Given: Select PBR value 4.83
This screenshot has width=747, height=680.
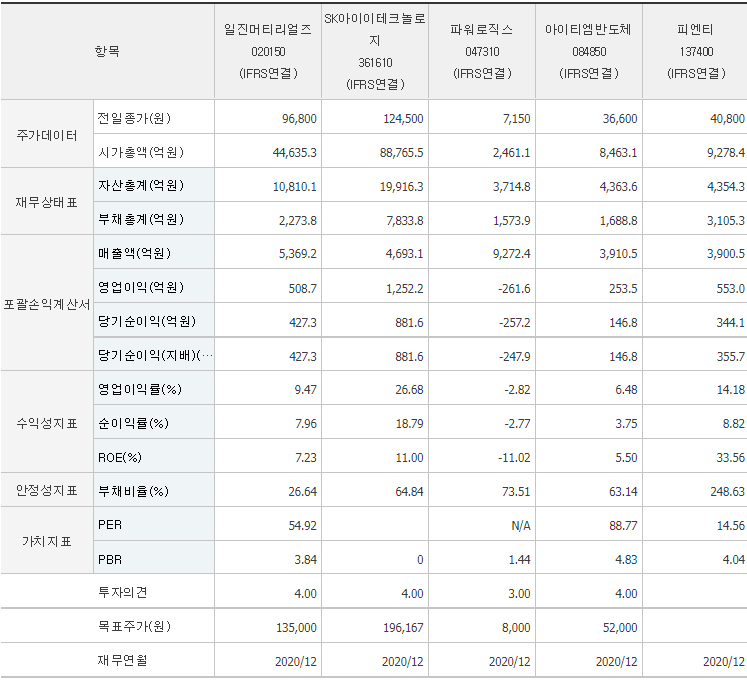Looking at the screenshot, I should tap(626, 559).
